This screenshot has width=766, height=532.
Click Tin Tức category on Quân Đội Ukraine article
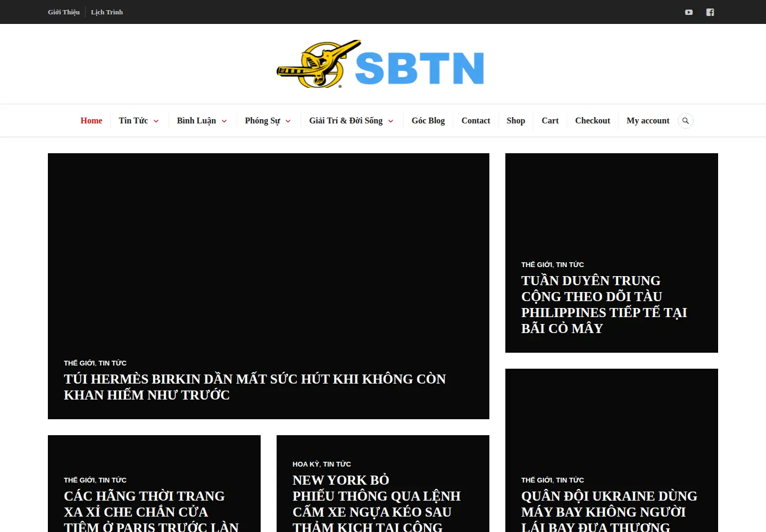570,480
